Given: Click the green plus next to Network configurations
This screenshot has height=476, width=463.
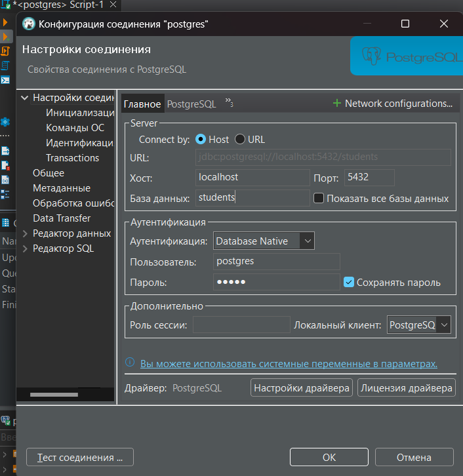Looking at the screenshot, I should pos(336,103).
